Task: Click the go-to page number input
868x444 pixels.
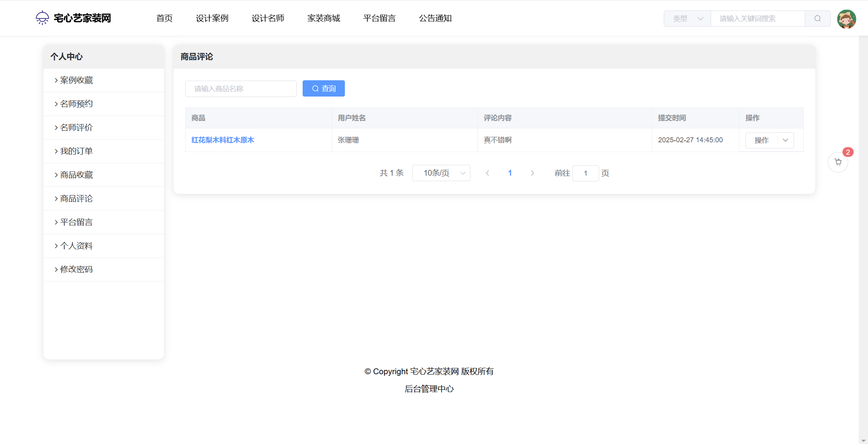Action: (x=586, y=173)
